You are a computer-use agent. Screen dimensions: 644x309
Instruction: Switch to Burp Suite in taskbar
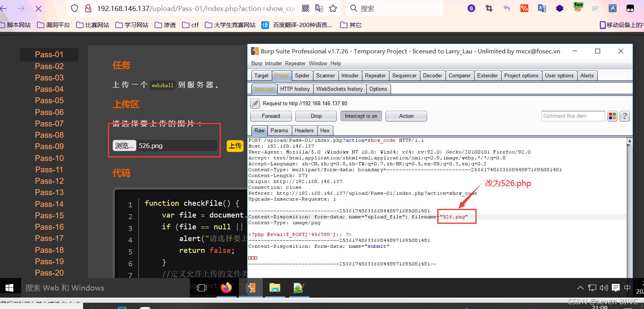[251, 288]
